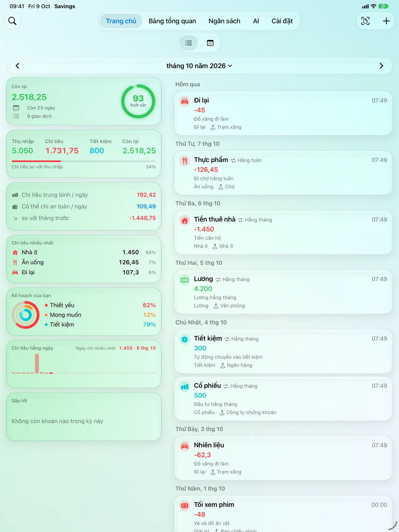The image size is (399, 532).
Task: Open the Cài đặt tab
Action: 282,21
